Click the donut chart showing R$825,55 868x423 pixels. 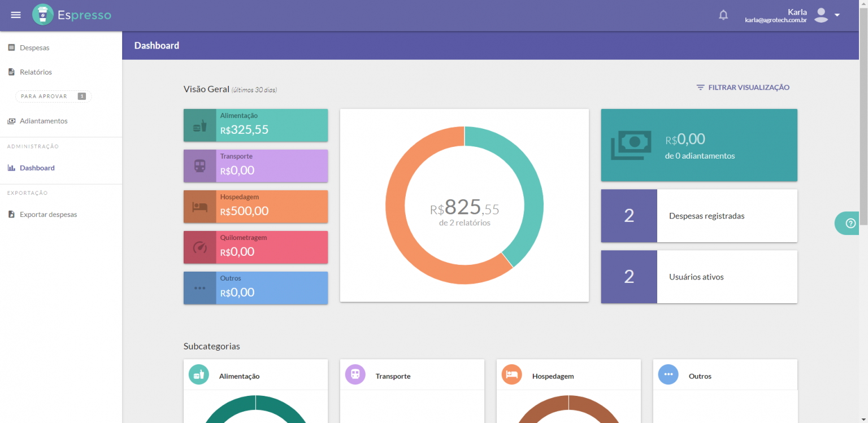click(464, 205)
